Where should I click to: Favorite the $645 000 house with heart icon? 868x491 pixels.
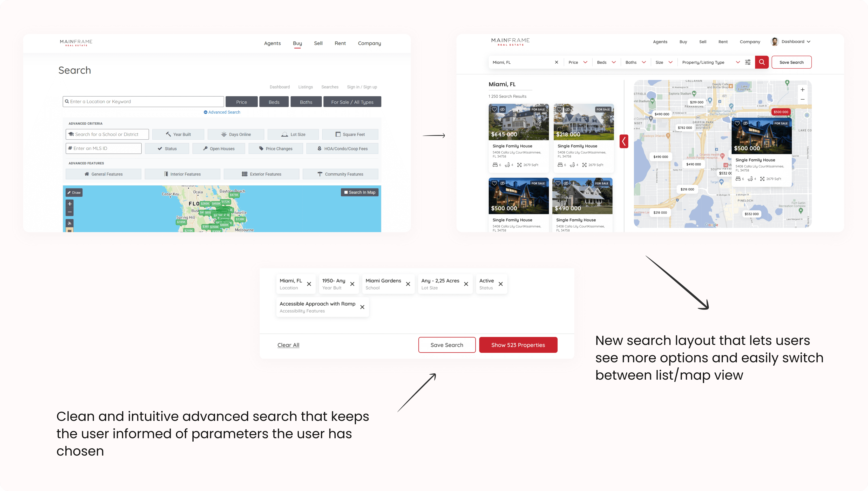(x=494, y=109)
